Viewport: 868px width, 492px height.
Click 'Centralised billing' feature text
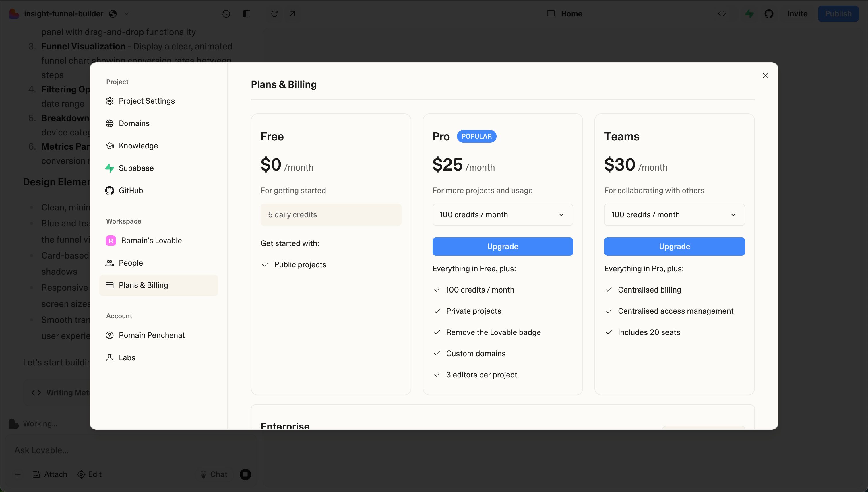point(649,290)
